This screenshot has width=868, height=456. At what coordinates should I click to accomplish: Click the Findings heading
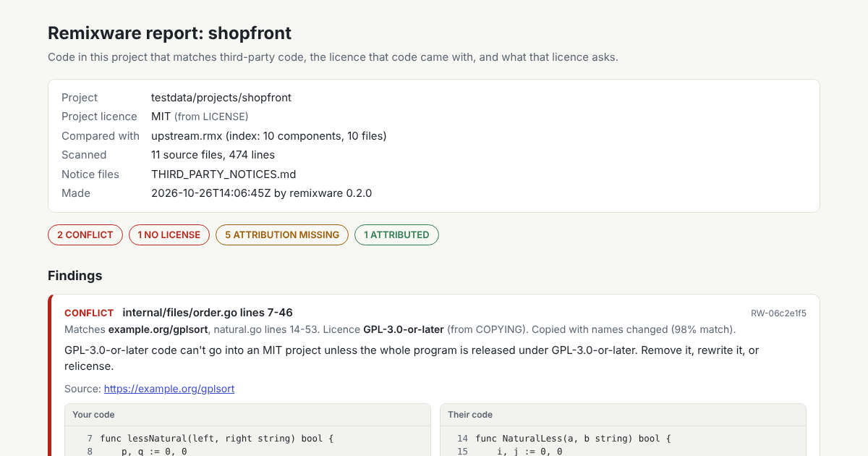pos(75,276)
